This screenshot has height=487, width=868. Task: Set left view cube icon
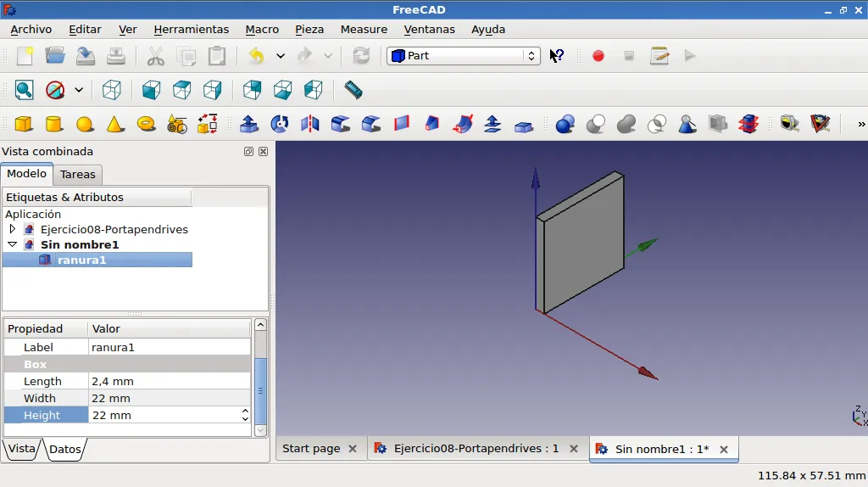point(314,90)
